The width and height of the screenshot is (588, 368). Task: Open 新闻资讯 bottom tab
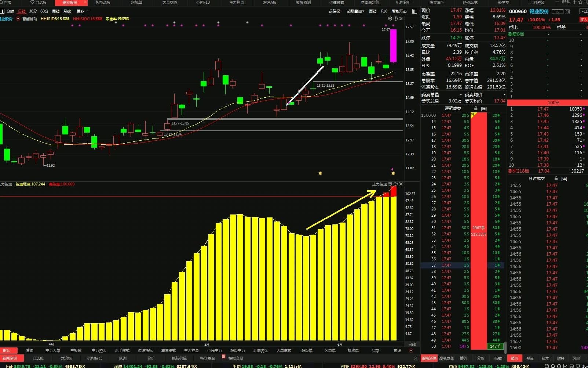point(11,358)
